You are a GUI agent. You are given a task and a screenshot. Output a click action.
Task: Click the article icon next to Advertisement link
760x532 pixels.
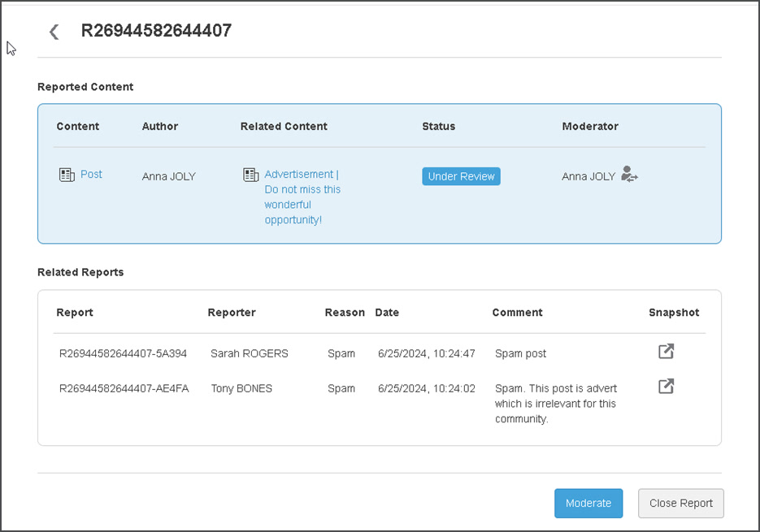pyautogui.click(x=251, y=175)
